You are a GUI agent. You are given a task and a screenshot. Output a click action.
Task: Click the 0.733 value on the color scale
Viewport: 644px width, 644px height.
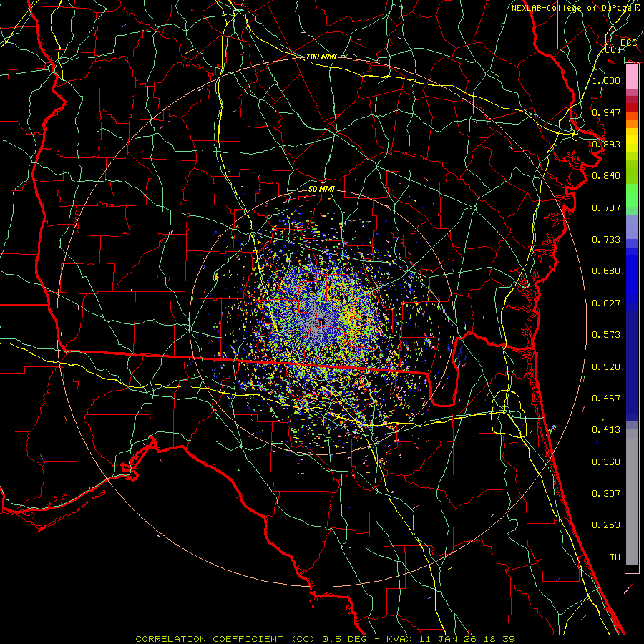(x=606, y=240)
